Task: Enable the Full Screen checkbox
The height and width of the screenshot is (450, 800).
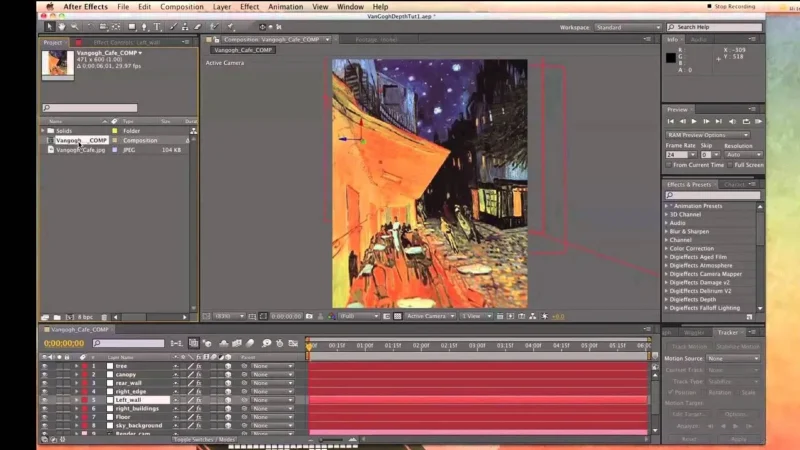Action: (x=729, y=165)
